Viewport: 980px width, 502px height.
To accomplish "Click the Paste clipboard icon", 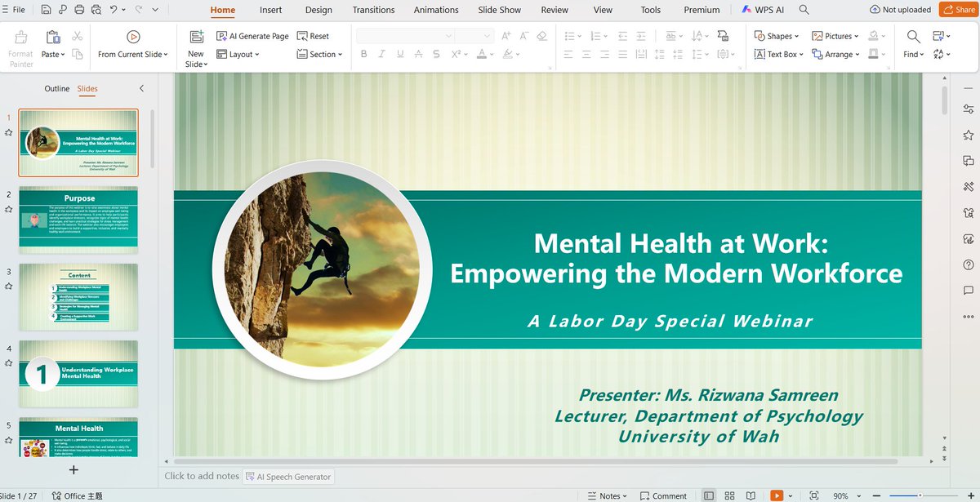I will [x=53, y=38].
